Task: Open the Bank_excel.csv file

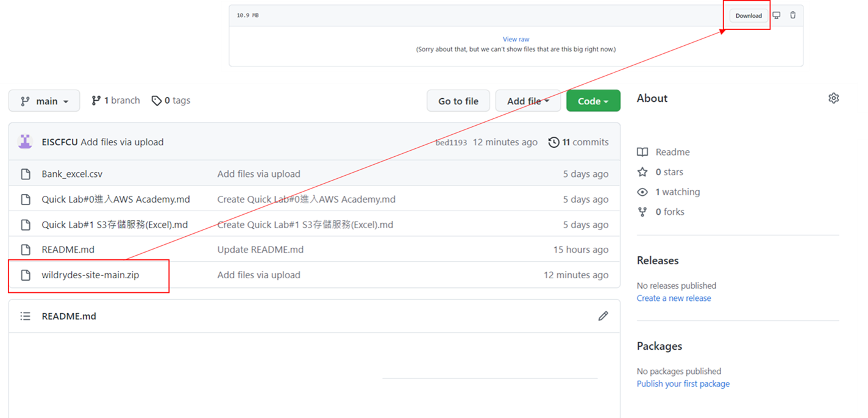Action: (x=72, y=174)
